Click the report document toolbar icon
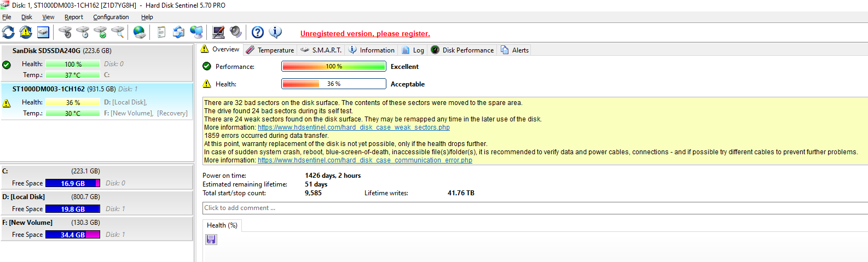The width and height of the screenshot is (868, 262). click(161, 32)
